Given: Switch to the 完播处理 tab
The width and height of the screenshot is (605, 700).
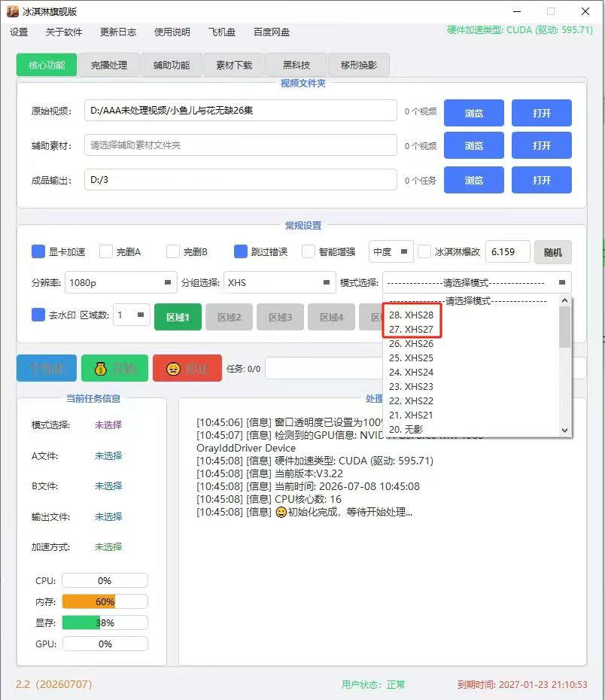Looking at the screenshot, I should [x=109, y=65].
